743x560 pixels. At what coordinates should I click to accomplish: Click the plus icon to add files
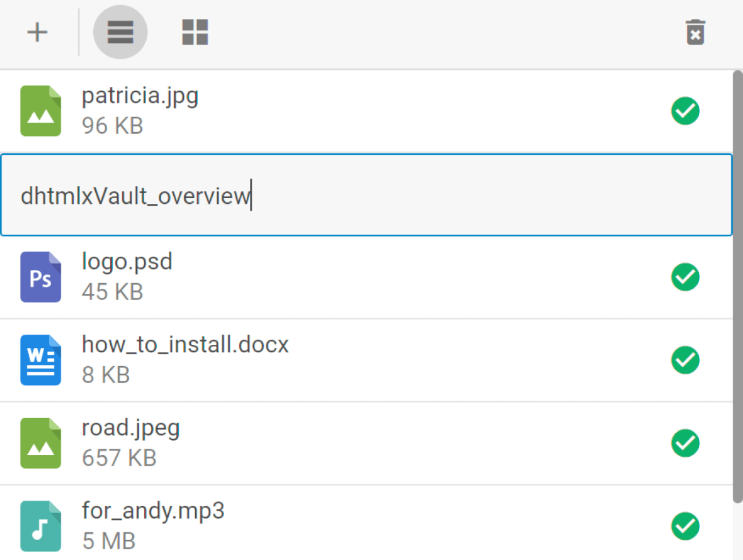pyautogui.click(x=37, y=32)
